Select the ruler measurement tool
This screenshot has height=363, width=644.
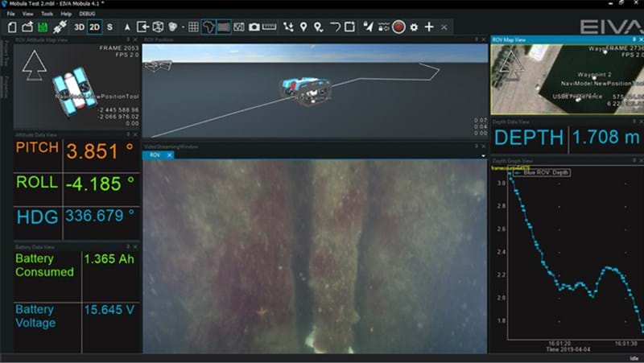(x=270, y=27)
